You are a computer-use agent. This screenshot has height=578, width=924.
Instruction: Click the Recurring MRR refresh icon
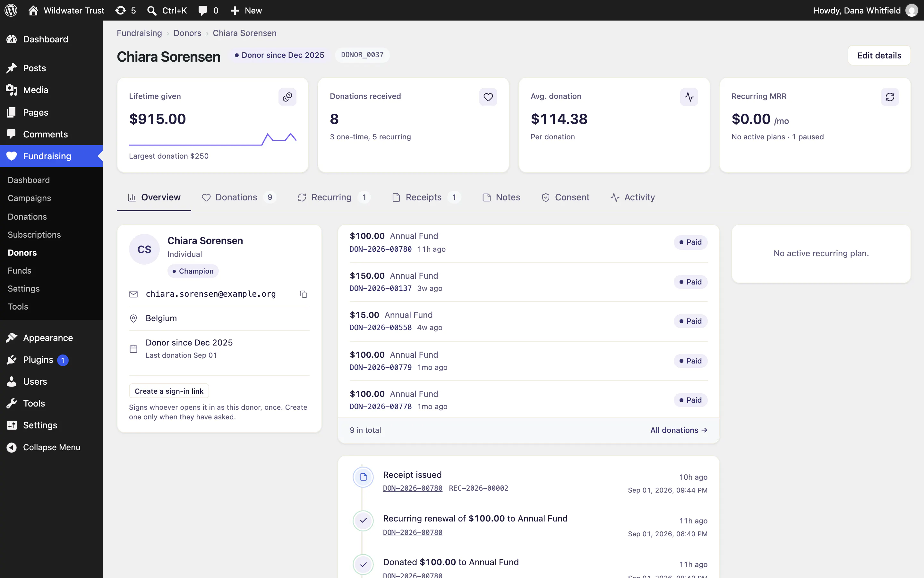tap(890, 97)
